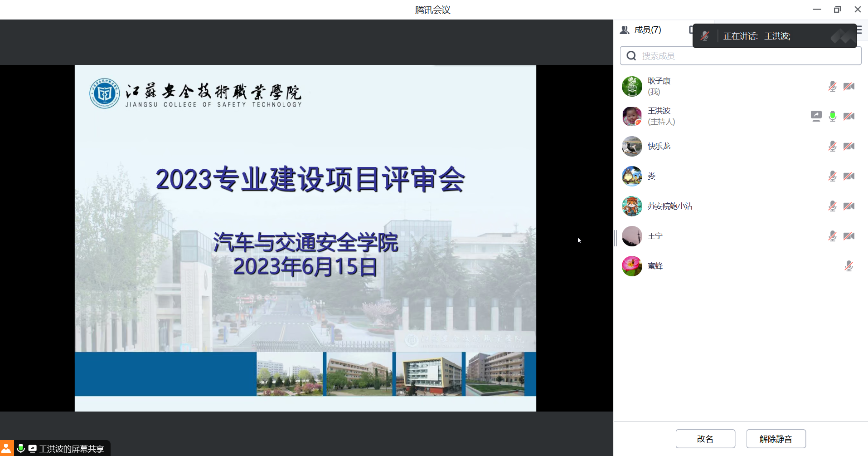Click the camera-off icon for 王宁
868x456 pixels.
[x=849, y=236]
